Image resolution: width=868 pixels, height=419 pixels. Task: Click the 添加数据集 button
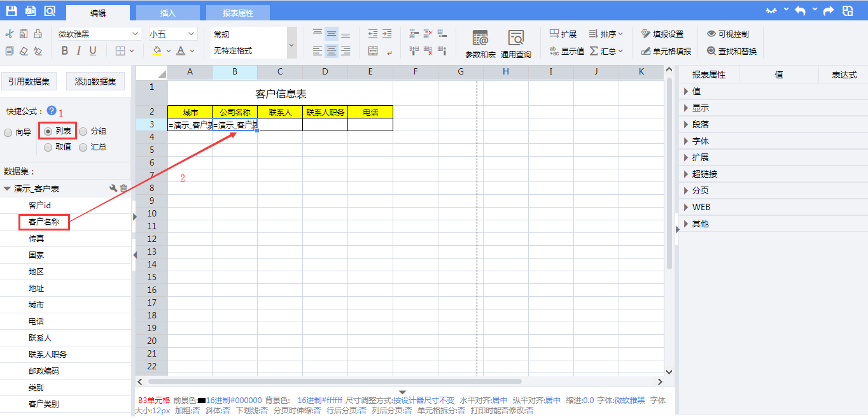[95, 82]
